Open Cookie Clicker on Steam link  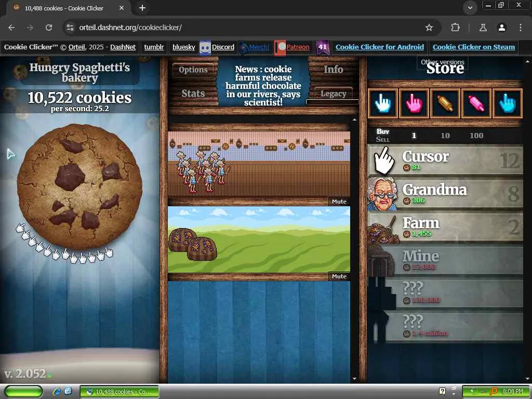(474, 47)
